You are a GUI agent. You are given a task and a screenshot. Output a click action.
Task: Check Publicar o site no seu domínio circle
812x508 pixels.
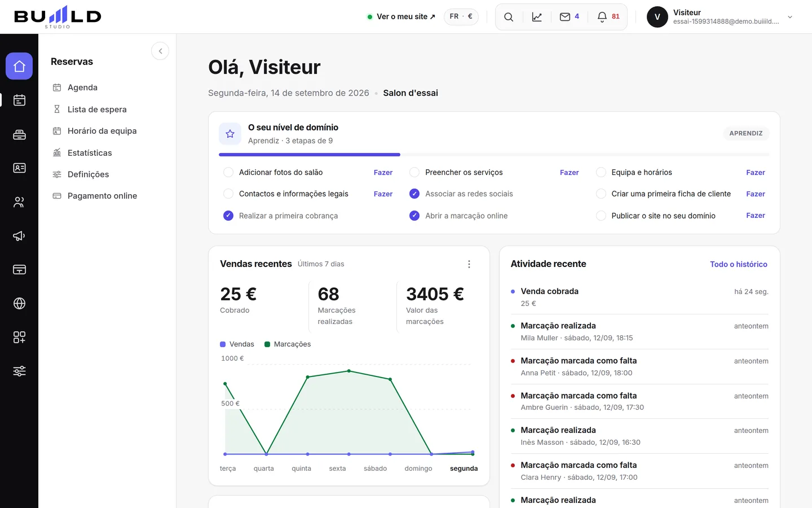(x=601, y=216)
